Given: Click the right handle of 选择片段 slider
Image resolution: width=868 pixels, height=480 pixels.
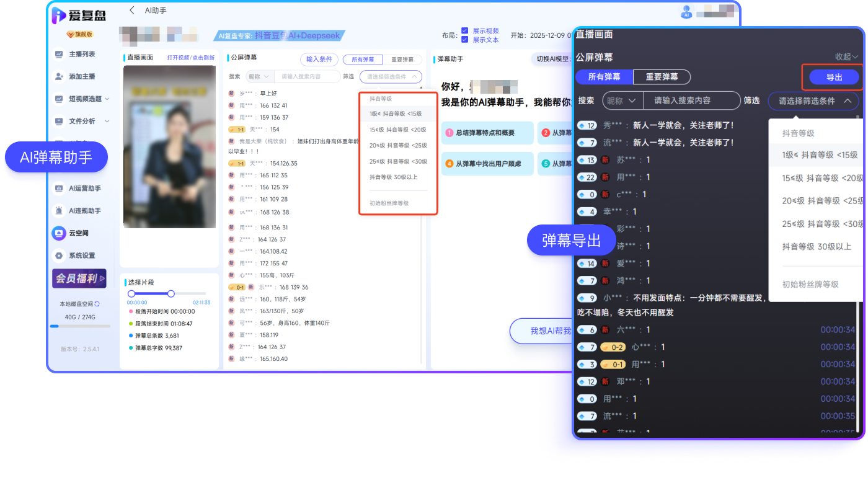Looking at the screenshot, I should [x=171, y=293].
